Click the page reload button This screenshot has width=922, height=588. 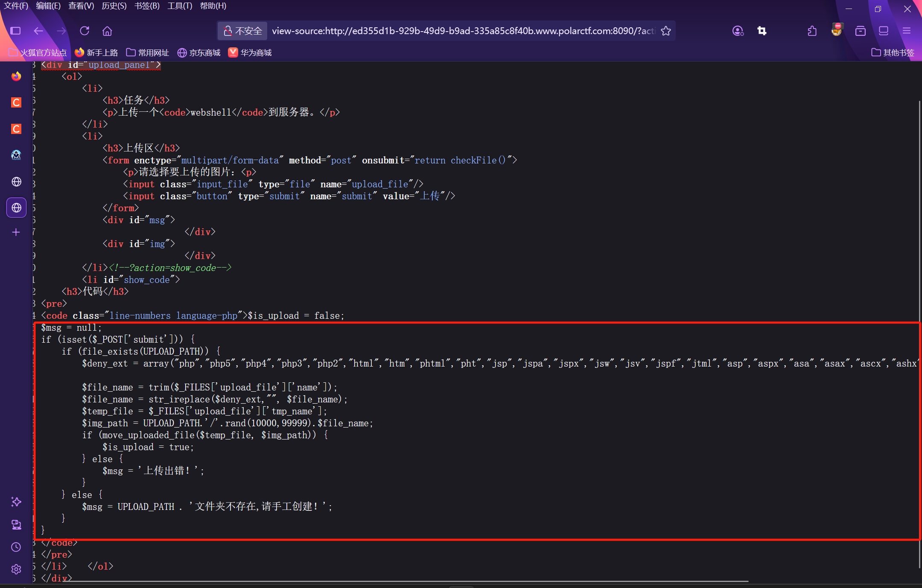tap(85, 31)
